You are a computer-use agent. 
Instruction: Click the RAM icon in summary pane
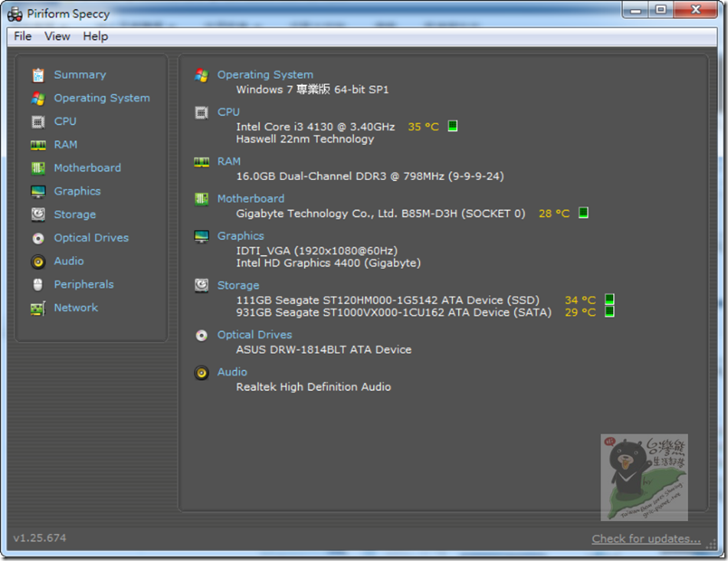[x=202, y=162]
